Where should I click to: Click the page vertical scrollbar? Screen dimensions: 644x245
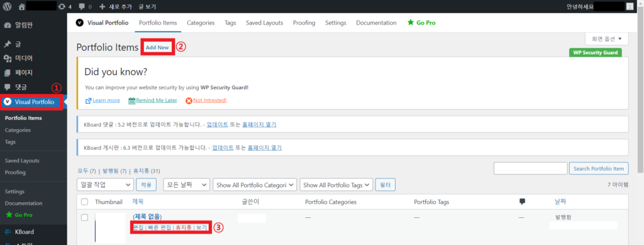coord(640,91)
